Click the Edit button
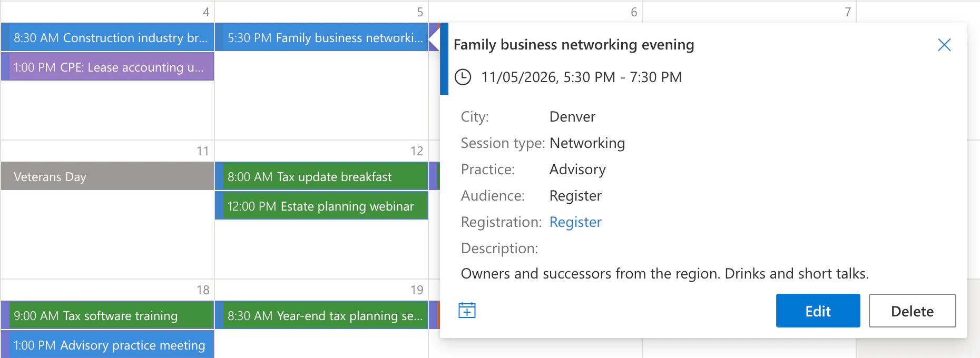The width and height of the screenshot is (980, 358). pos(818,311)
